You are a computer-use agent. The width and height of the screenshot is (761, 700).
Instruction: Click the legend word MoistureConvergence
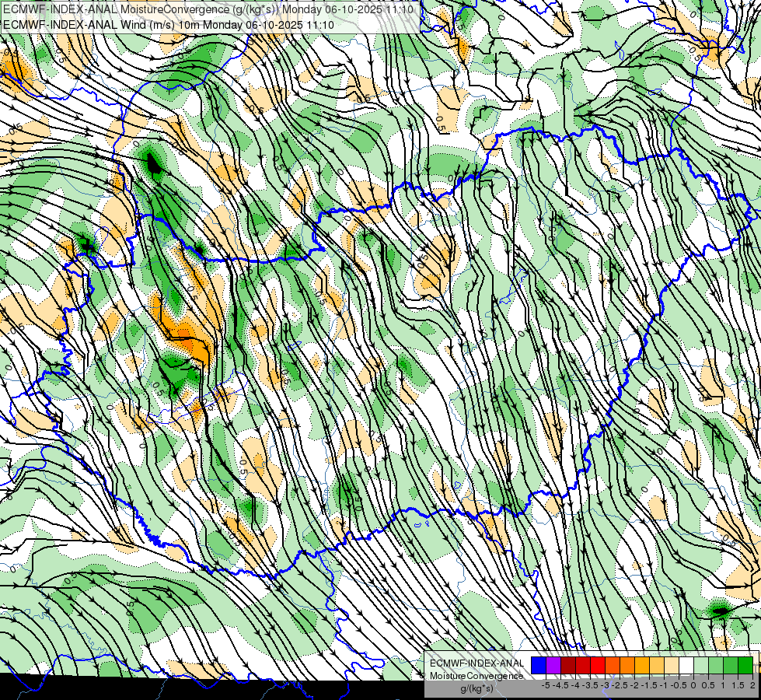pyautogui.click(x=476, y=676)
